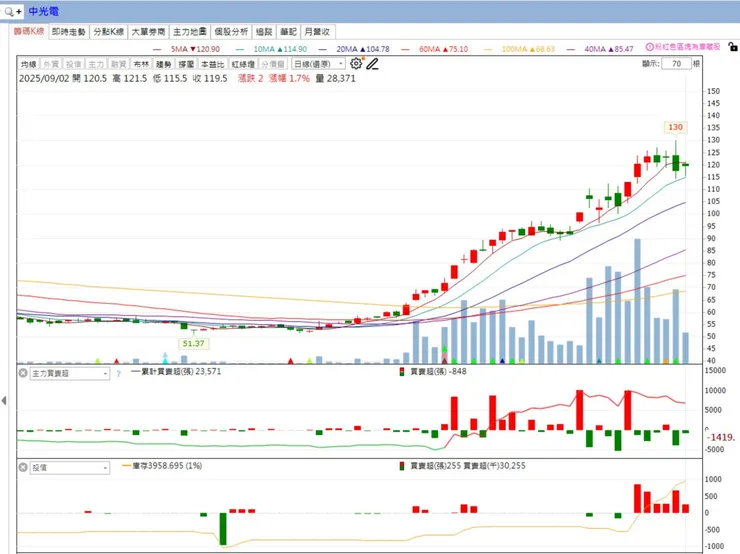740x554 pixels.
Task: Click the 庫存3958.695 (1%) legend
Action: (x=162, y=466)
